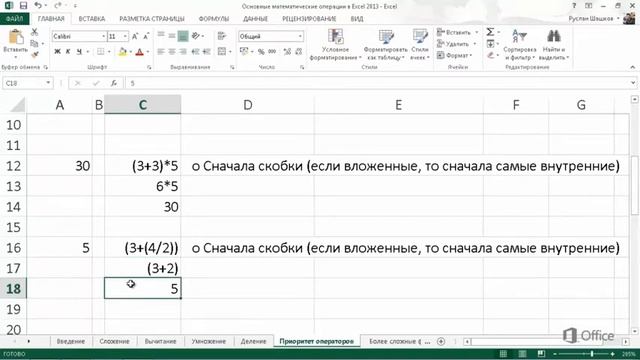The image size is (640, 360).
Task: Open the number format Общий dropdown
Action: [300, 36]
